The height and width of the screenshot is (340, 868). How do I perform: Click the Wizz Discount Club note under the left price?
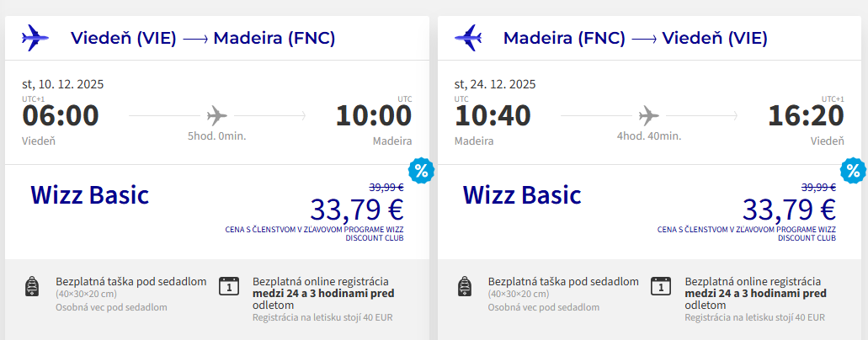pos(314,233)
